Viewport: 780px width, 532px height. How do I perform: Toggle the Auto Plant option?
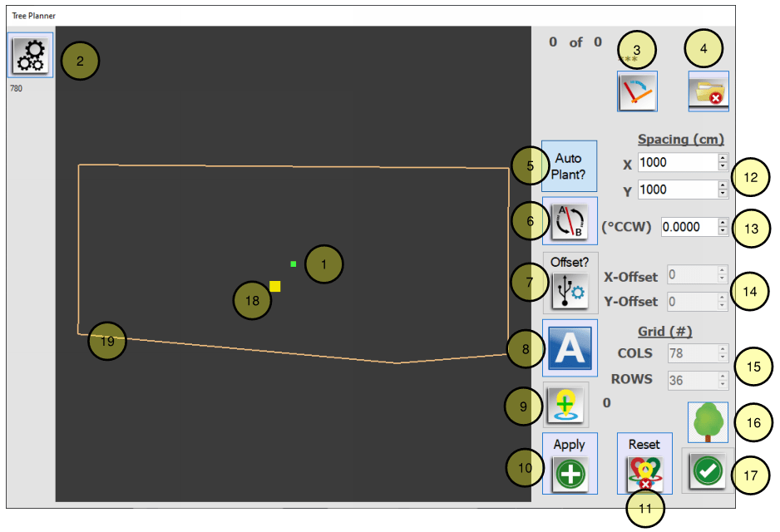pyautogui.click(x=569, y=167)
